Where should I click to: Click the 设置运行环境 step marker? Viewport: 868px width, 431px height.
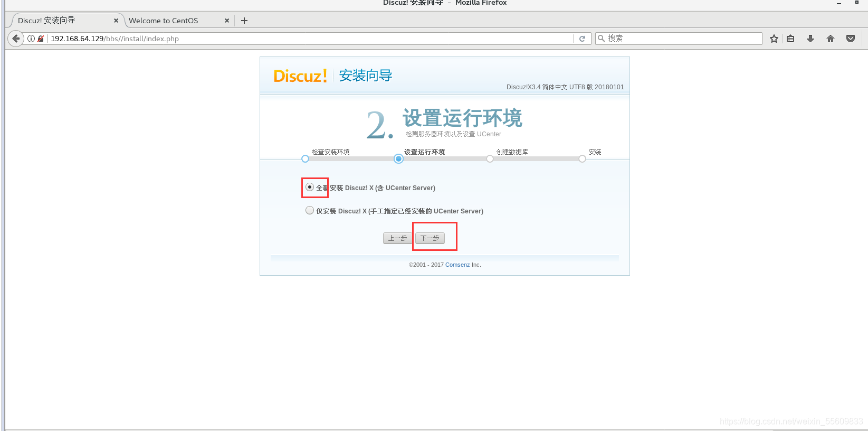pos(399,158)
